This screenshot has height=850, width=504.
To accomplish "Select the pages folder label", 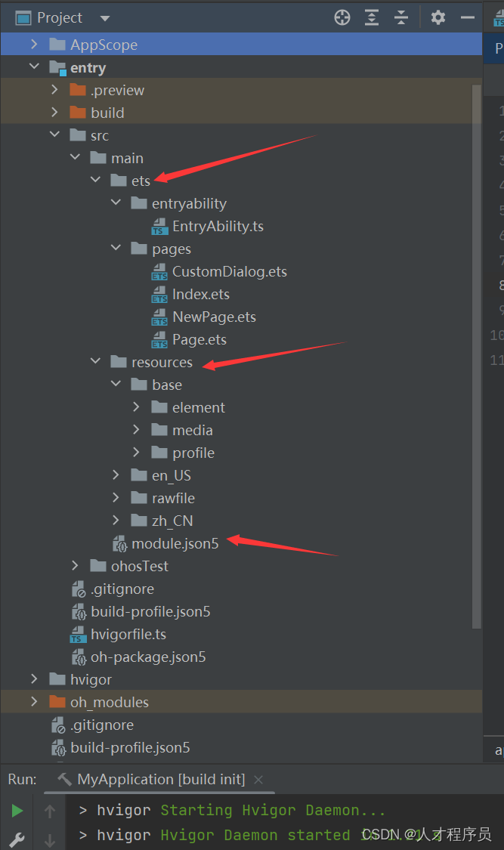I will [172, 249].
